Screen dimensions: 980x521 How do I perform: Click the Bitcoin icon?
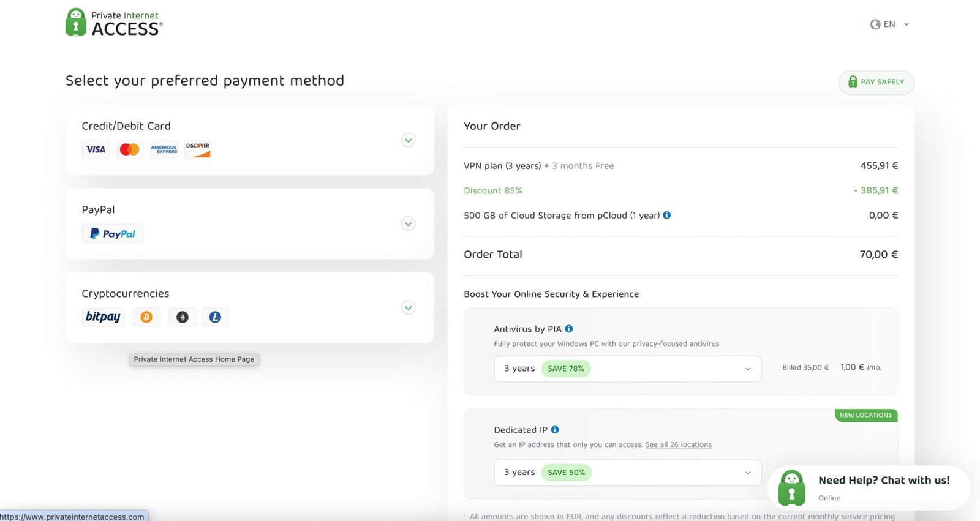146,317
